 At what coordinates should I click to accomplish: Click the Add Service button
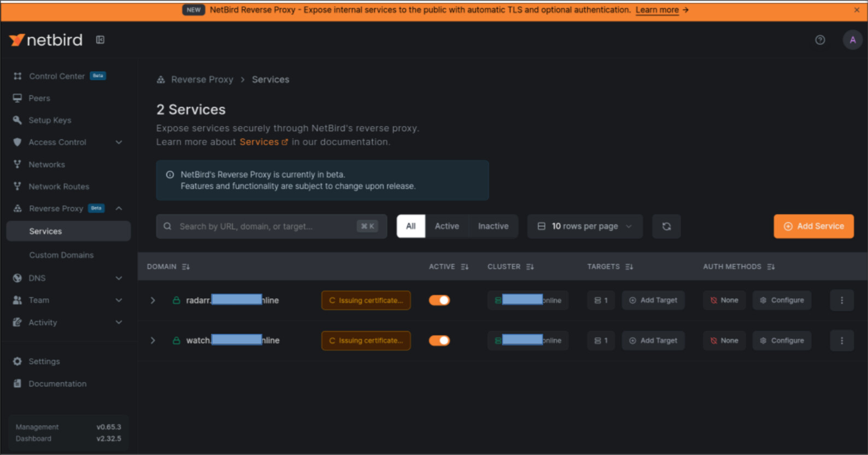[813, 227]
